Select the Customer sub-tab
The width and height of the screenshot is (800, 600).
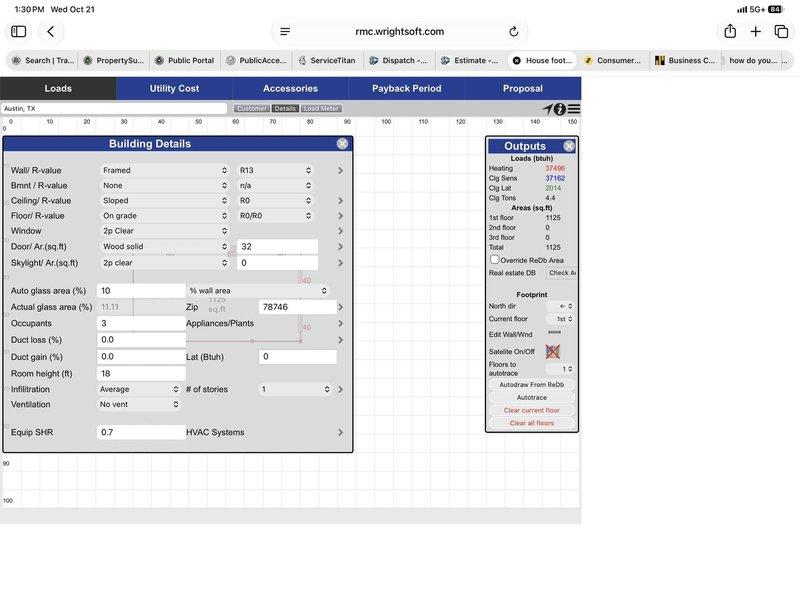(x=252, y=109)
